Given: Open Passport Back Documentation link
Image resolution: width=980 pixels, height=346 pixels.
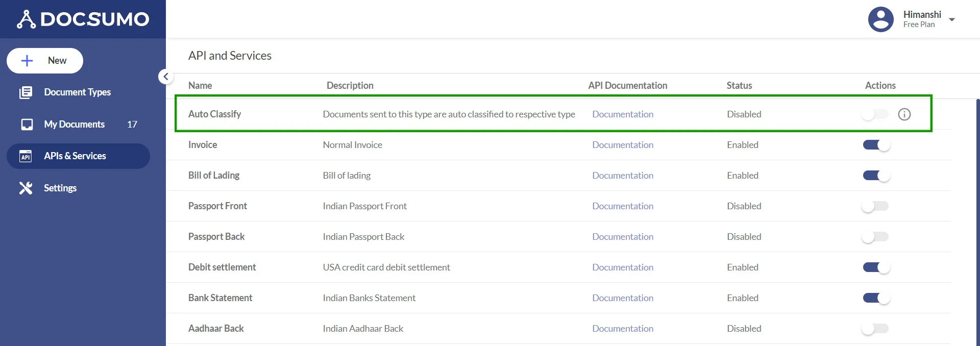Looking at the screenshot, I should (x=623, y=237).
